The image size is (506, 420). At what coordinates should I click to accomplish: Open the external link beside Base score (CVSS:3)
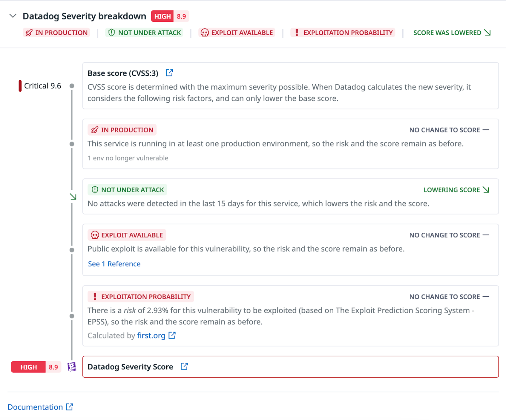(x=169, y=73)
